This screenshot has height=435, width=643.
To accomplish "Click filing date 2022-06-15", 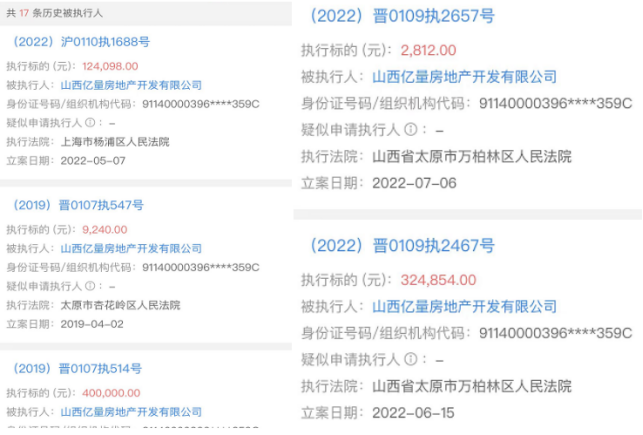I will [413, 412].
